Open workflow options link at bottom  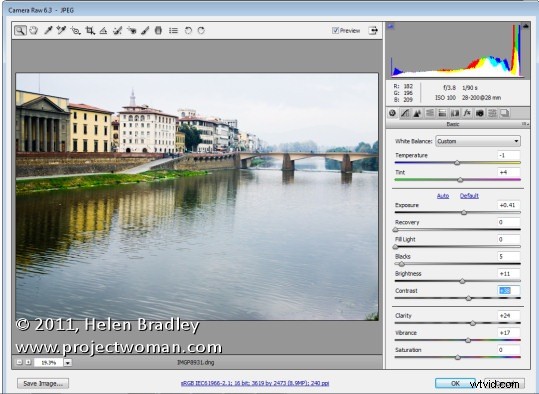[255, 383]
